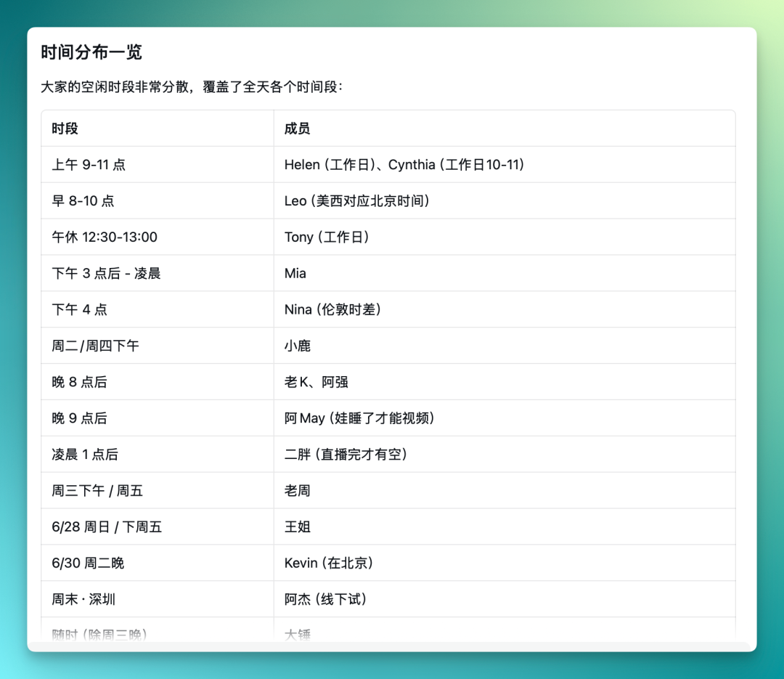
Task: Select the cell 下午 3 点后 - 凌晨
Action: 158,273
